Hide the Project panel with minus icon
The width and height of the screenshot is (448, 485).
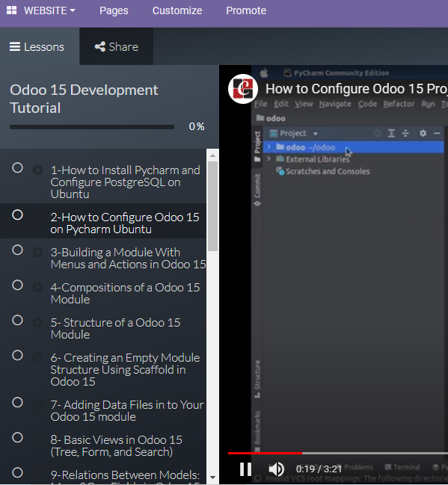tap(438, 133)
